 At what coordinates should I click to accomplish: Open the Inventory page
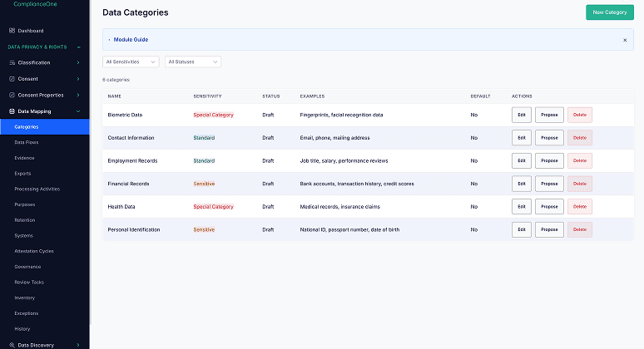pyautogui.click(x=25, y=297)
